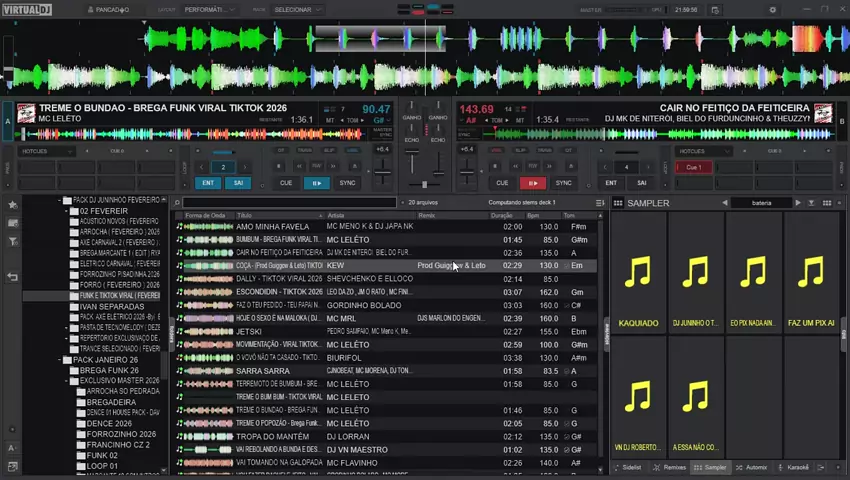
Task: Toggle SYNC on the right deck
Action: [563, 183]
